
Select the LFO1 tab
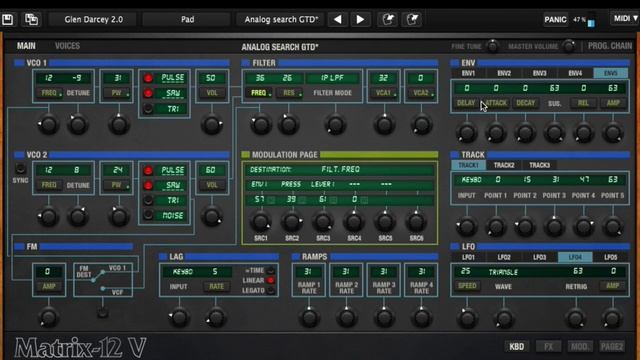tap(468, 257)
